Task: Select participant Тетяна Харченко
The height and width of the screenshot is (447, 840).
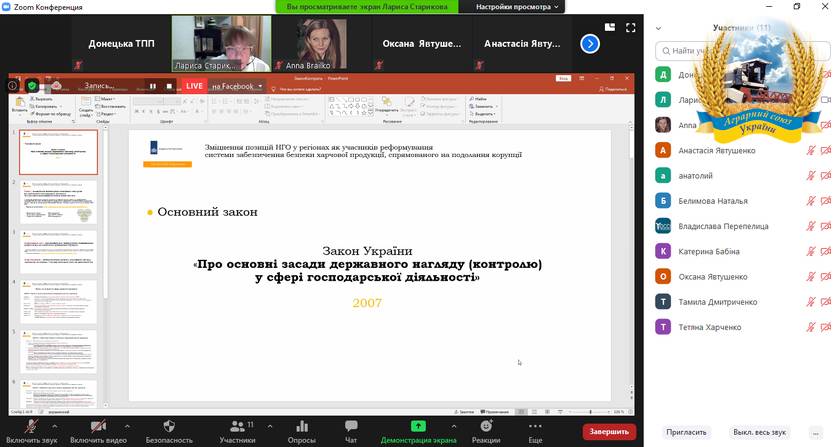Action: click(742, 327)
